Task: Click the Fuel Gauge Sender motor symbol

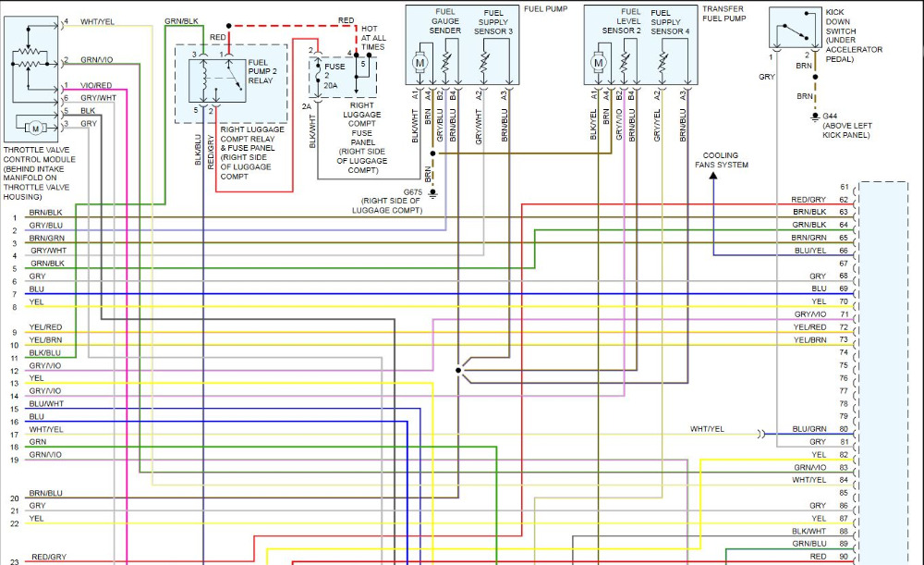Action: coord(419,63)
